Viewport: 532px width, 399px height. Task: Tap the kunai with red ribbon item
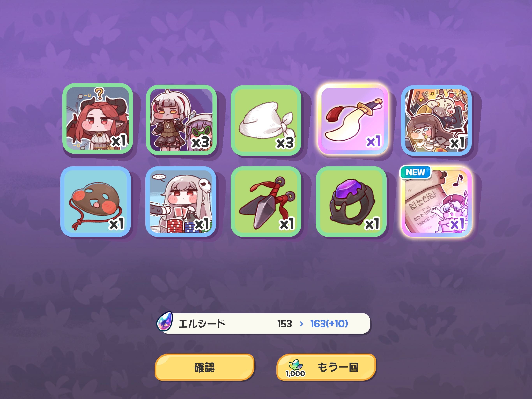(266, 201)
